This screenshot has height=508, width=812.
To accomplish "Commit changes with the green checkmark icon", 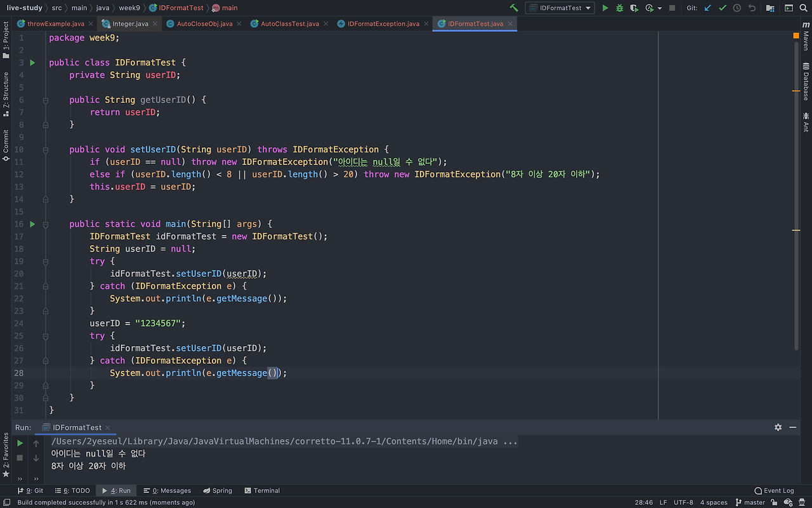I will pos(723,8).
